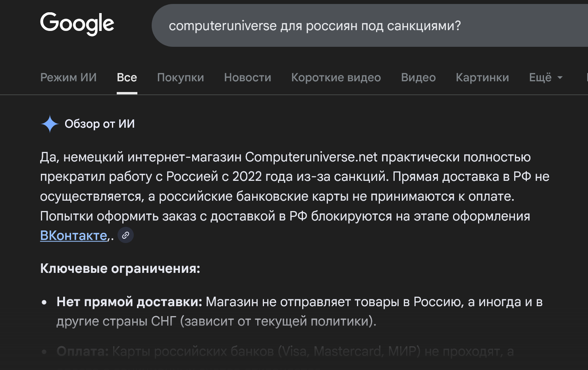Show the Картинки tab
The image size is (588, 370).
(x=482, y=77)
